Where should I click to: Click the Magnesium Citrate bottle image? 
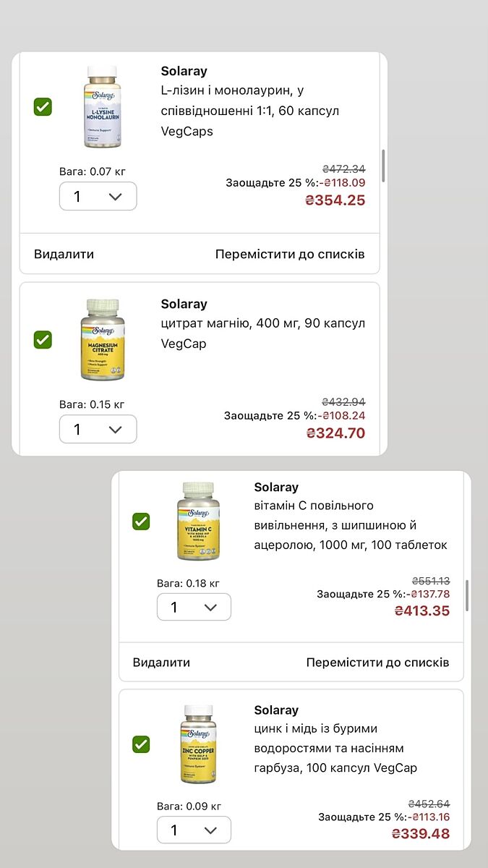coord(102,340)
